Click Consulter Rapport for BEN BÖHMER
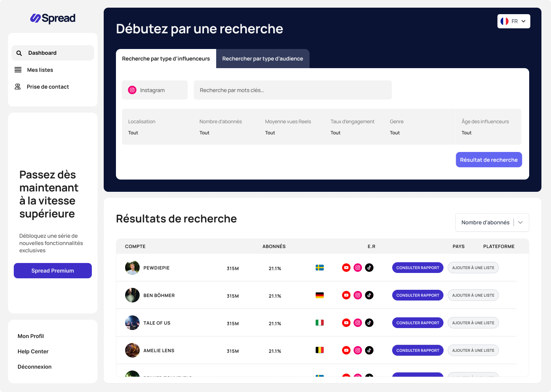551x392 pixels. (x=418, y=295)
